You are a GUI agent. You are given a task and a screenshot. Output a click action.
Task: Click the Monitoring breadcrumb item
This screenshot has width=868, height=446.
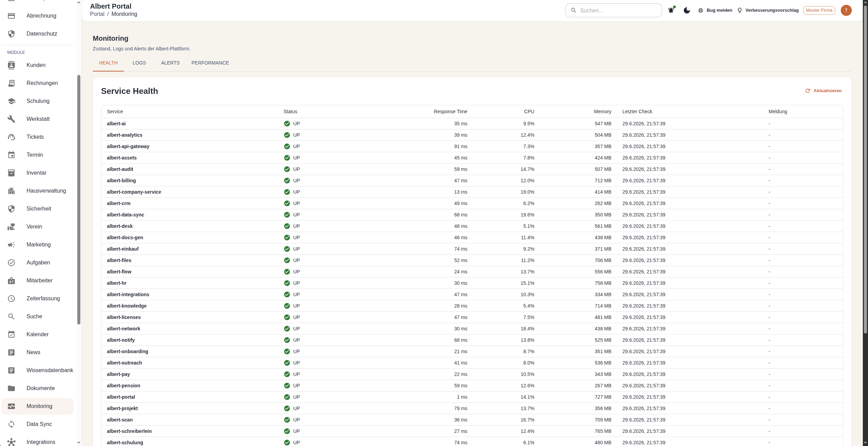[x=124, y=14]
